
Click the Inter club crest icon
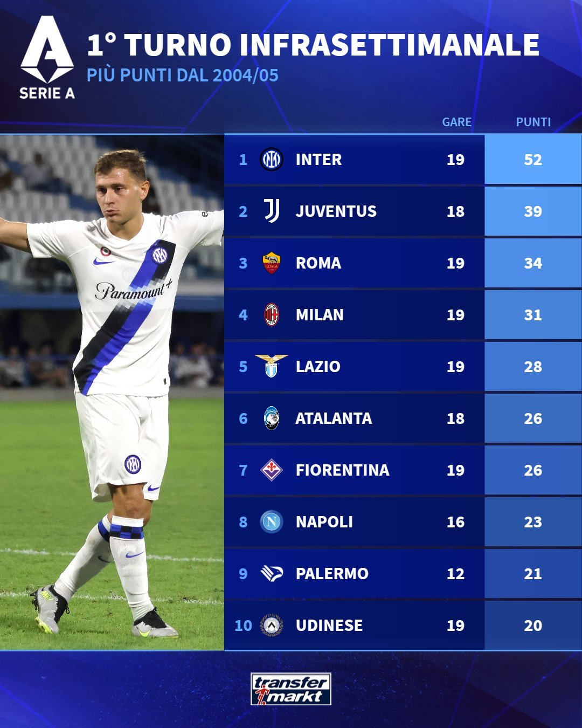[x=272, y=160]
